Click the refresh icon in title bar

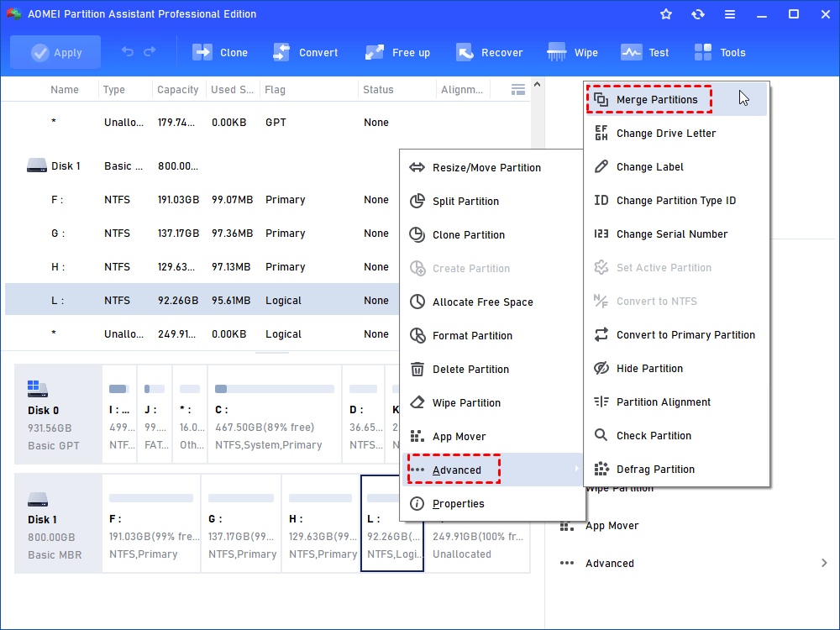[x=697, y=14]
